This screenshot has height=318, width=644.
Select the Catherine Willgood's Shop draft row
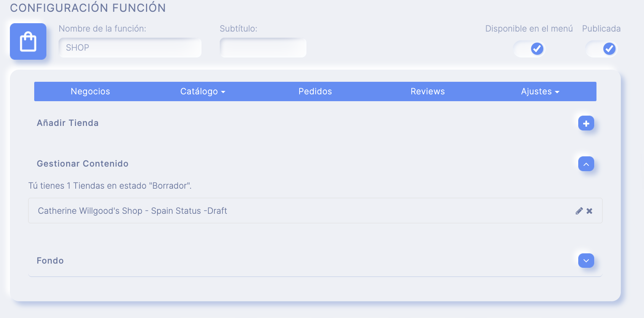tap(315, 211)
